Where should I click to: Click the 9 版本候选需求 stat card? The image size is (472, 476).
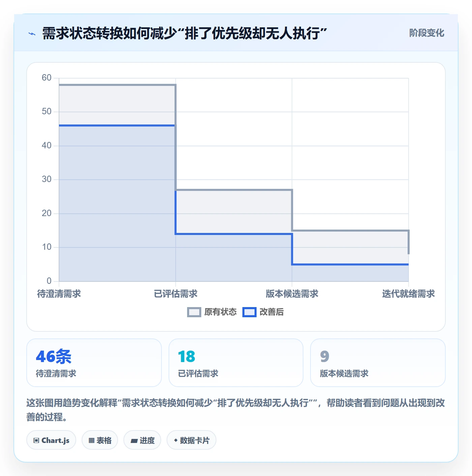pyautogui.click(x=378, y=363)
